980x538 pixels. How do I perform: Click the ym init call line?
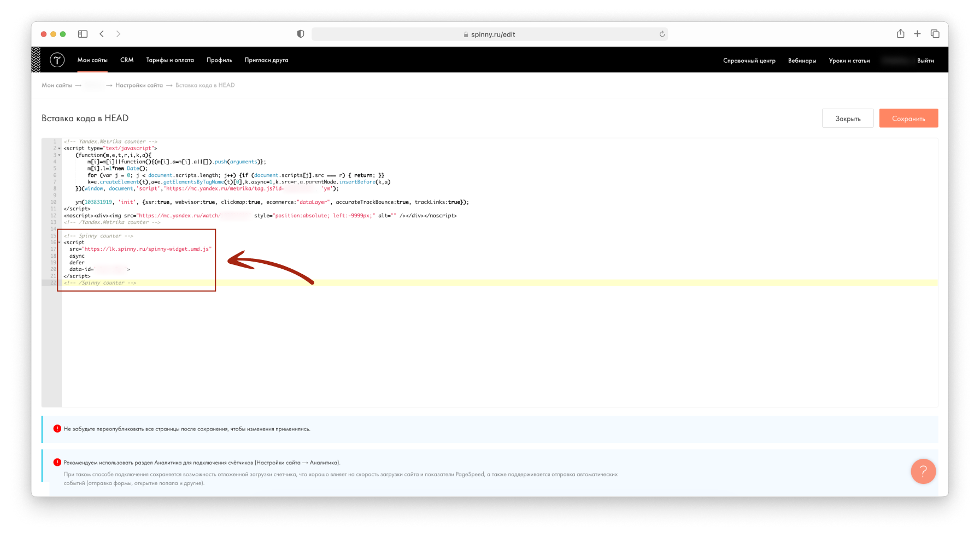(x=272, y=202)
